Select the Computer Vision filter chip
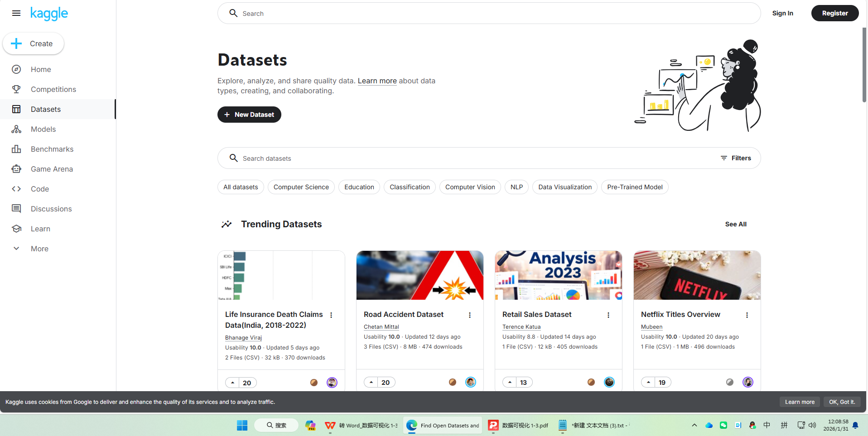Image resolution: width=868 pixels, height=436 pixels. click(x=470, y=187)
